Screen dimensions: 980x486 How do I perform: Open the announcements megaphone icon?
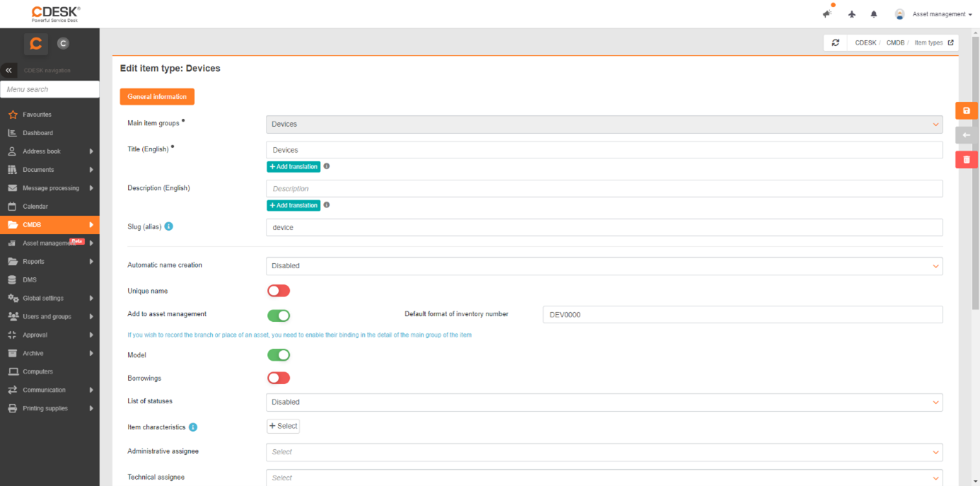[x=827, y=14]
